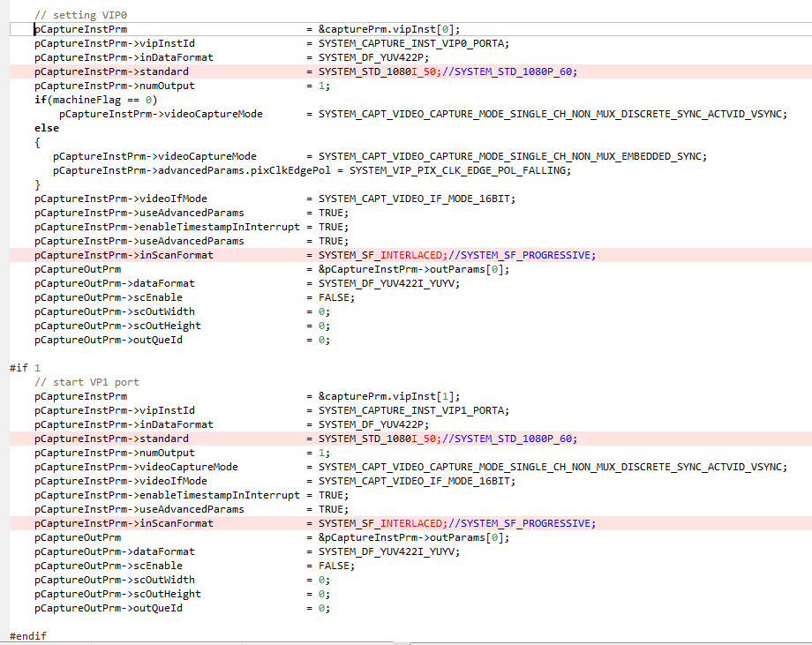Click '//SYSTEM_STD_1080P_60;' comment in VP1 section
Screen dimensions: 812x645
click(x=509, y=439)
